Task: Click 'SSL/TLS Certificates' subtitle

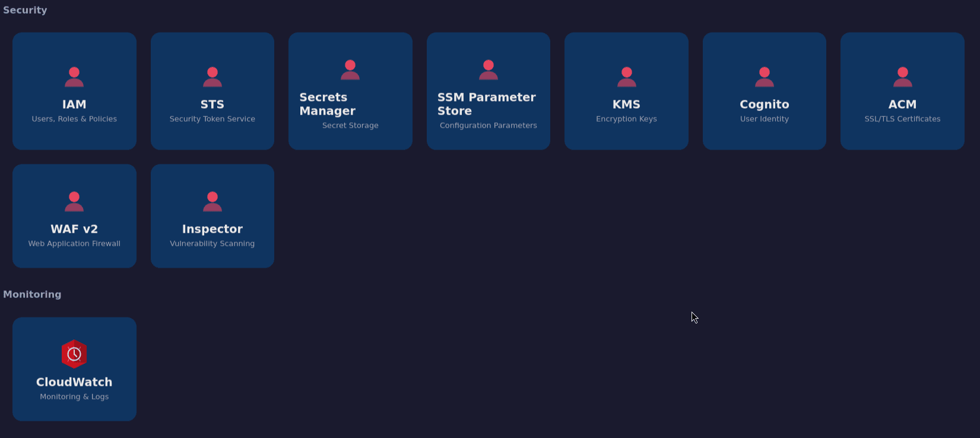Action: coord(902,119)
